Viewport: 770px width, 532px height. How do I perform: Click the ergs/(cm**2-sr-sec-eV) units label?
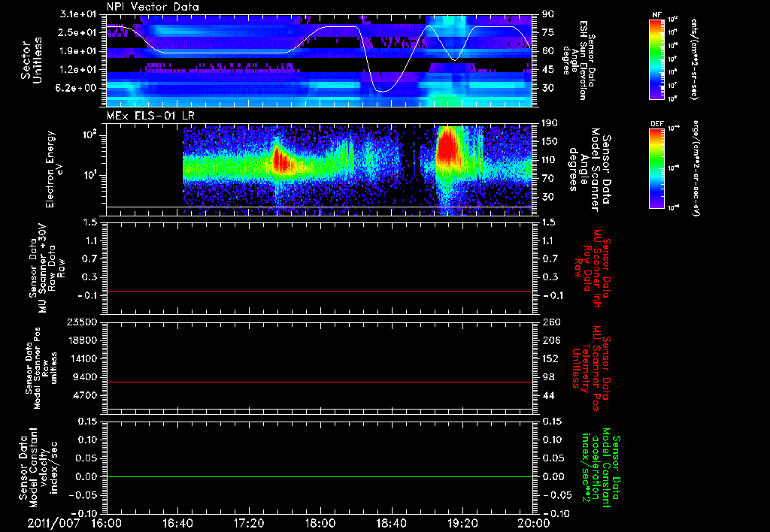coord(696,168)
